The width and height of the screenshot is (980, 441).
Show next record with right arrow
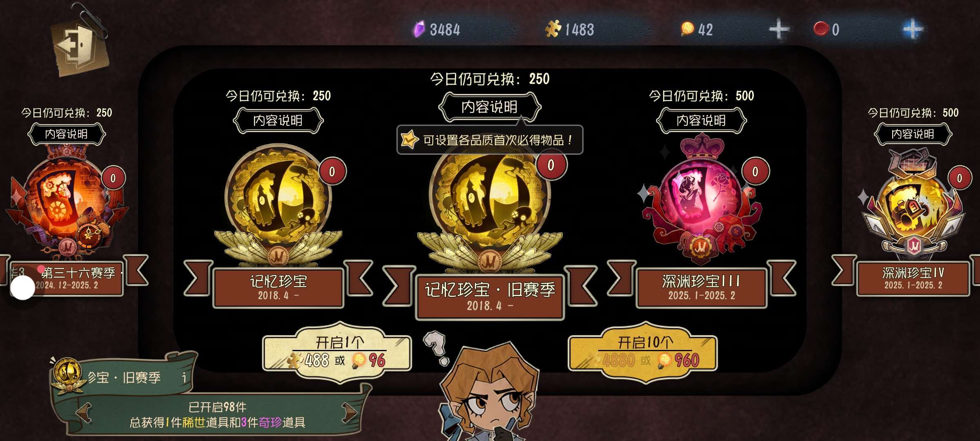(349, 412)
